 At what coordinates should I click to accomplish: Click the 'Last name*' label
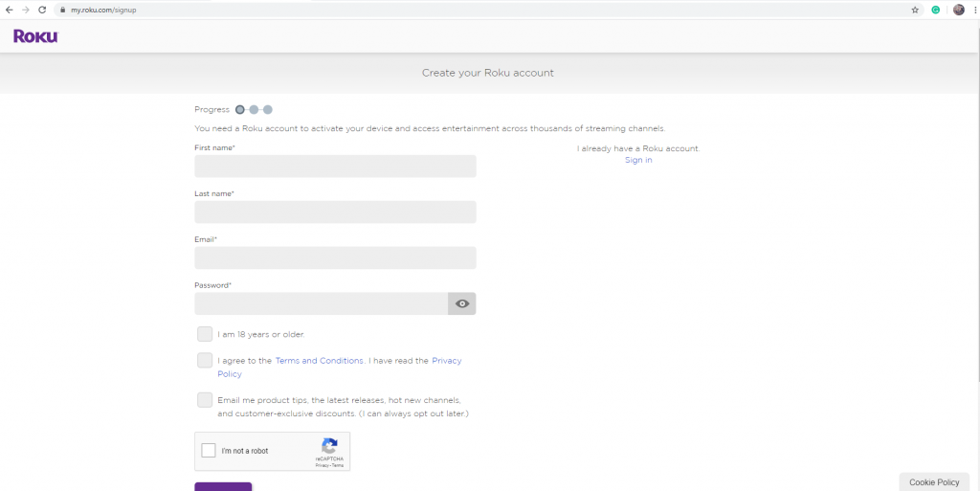pos(214,193)
